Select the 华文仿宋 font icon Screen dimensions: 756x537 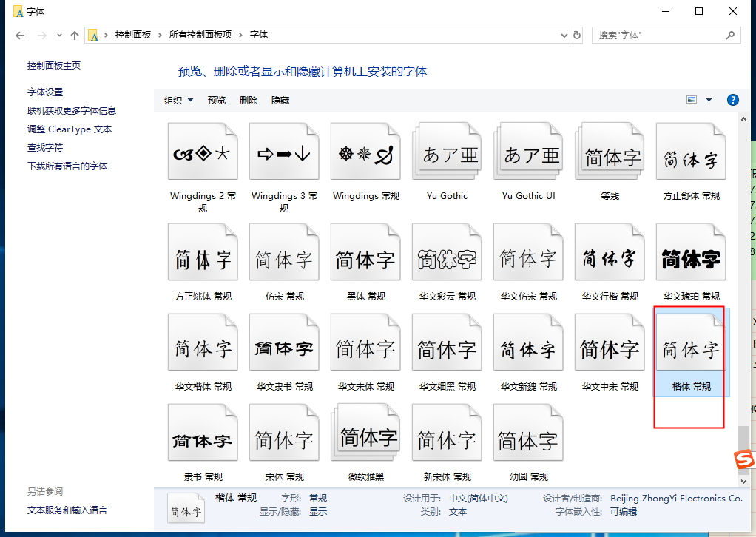point(528,251)
